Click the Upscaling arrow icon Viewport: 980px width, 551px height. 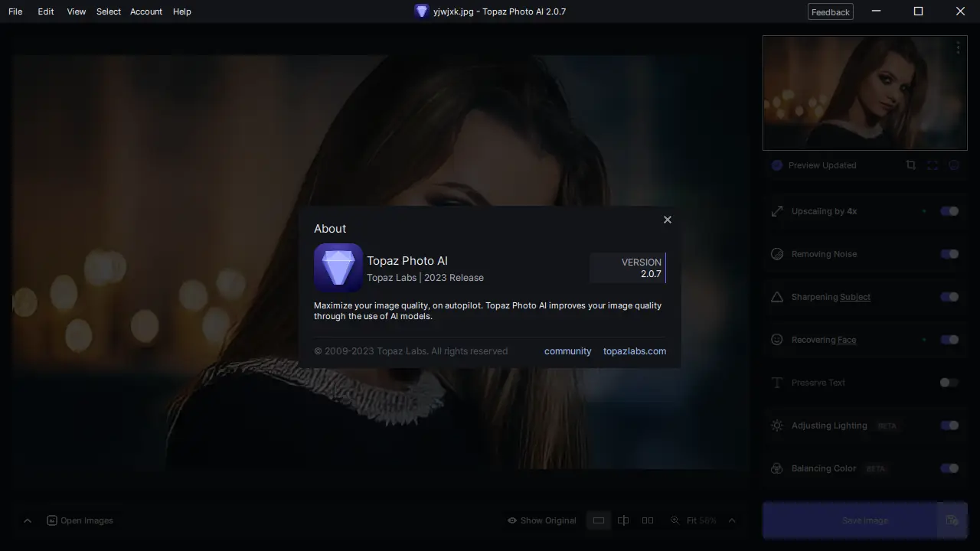777,211
